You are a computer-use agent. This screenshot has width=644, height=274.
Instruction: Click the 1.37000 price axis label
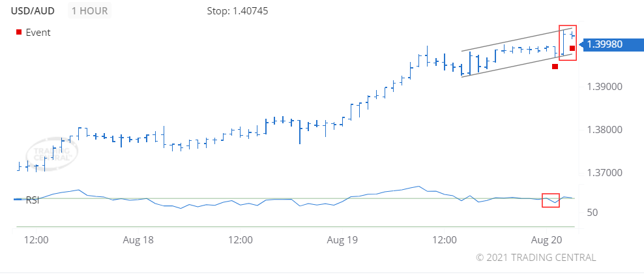606,173
